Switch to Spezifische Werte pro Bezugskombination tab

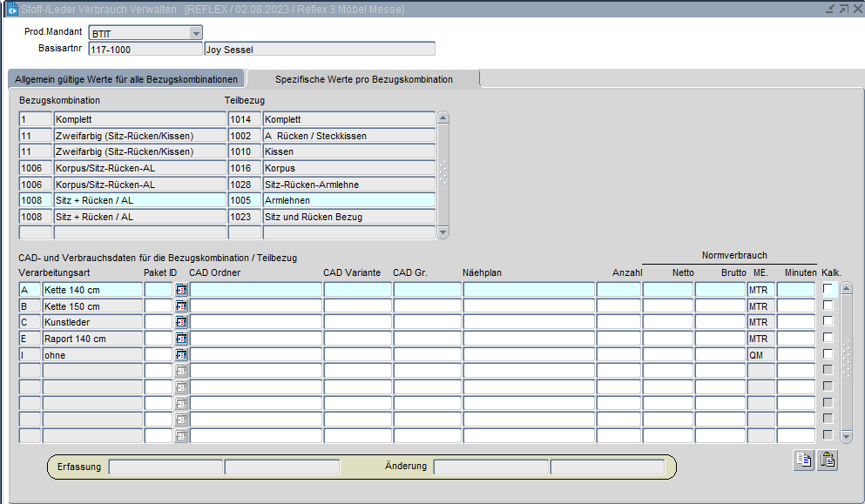363,79
